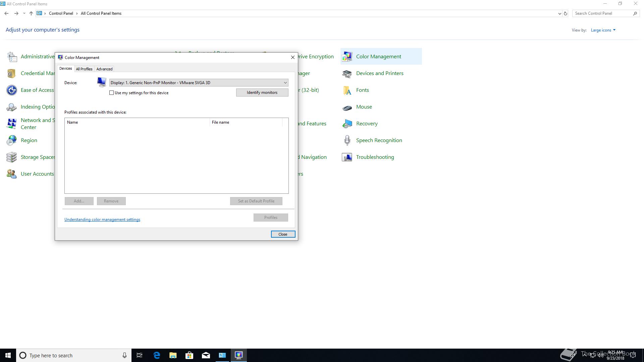Switch to the All Profiles tab
The height and width of the screenshot is (362, 644).
click(84, 69)
